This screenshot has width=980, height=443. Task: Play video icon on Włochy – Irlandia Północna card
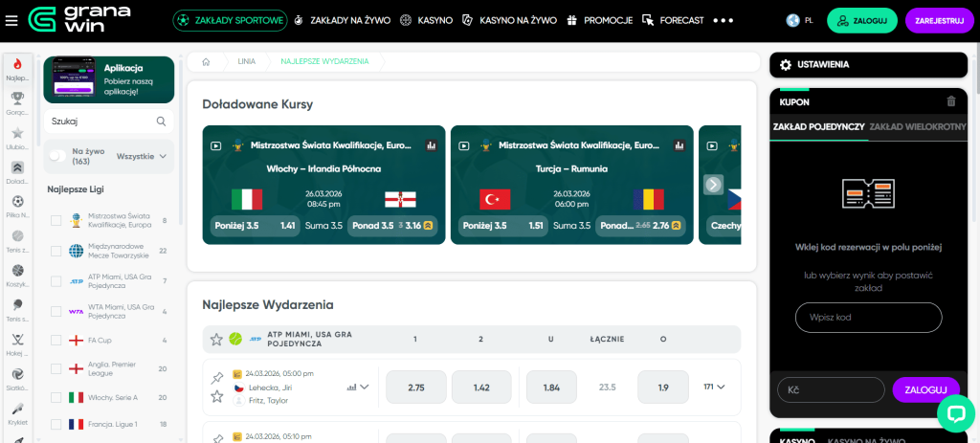[x=215, y=145]
